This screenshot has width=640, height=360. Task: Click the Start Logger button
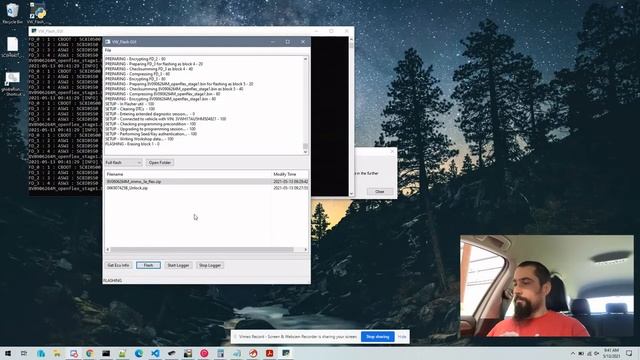tap(178, 265)
